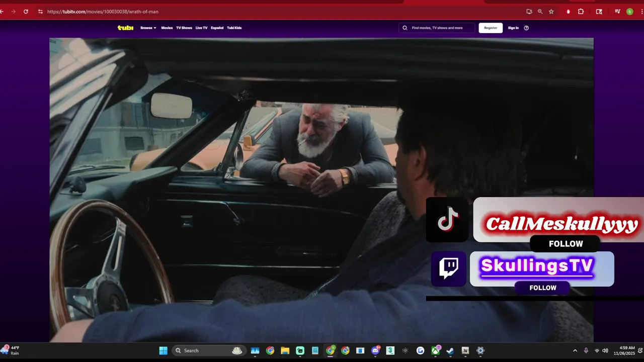The height and width of the screenshot is (362, 644).
Task: Open Chrome's three-dot menu
Action: pos(641,12)
